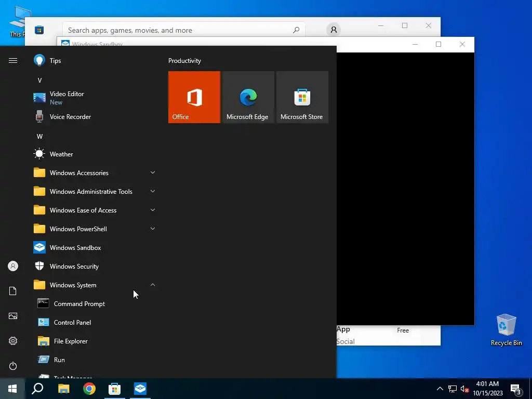Screen dimensions: 532x399
Task: Click the Microsoft Store home logo
Action: tap(39, 30)
